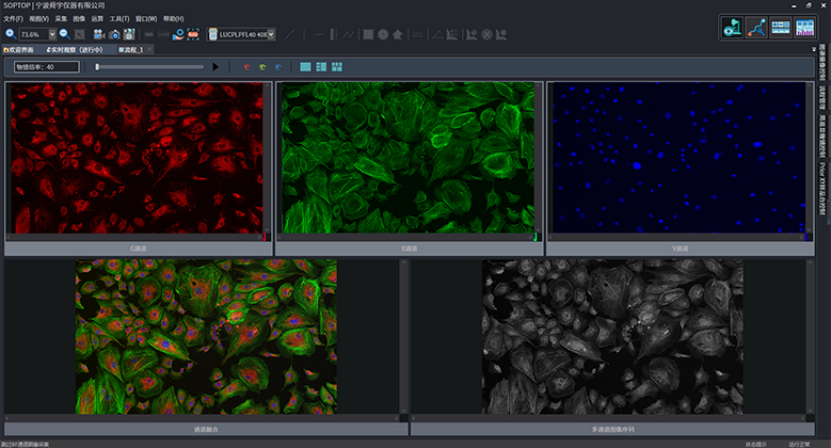831x448 pixels.
Task: Open the histogram analysis mode icon
Action: click(805, 27)
